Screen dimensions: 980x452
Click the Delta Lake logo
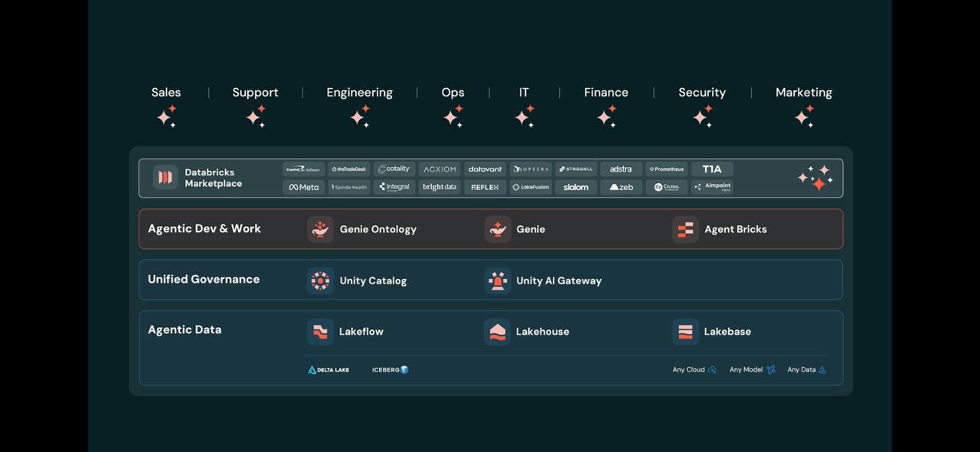point(328,370)
